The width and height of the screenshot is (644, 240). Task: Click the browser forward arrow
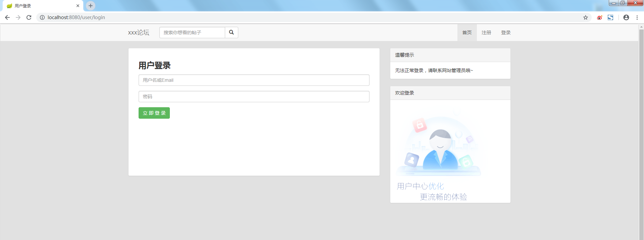pyautogui.click(x=18, y=17)
